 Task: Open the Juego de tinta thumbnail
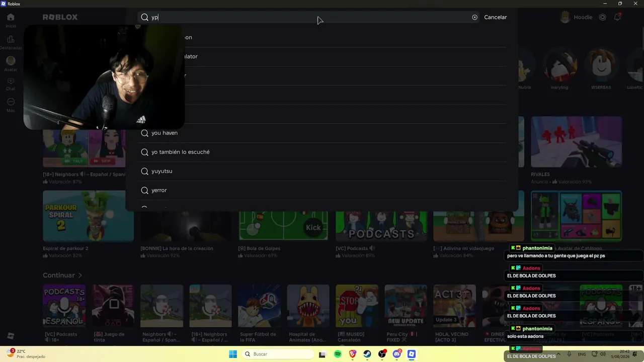[113, 306]
